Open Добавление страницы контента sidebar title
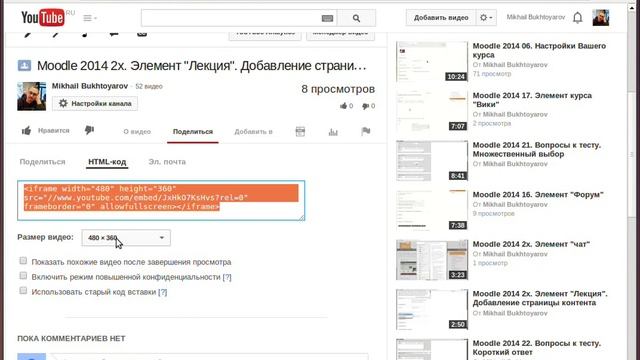Image resolution: width=640 pixels, height=360 pixels. pyautogui.click(x=540, y=298)
